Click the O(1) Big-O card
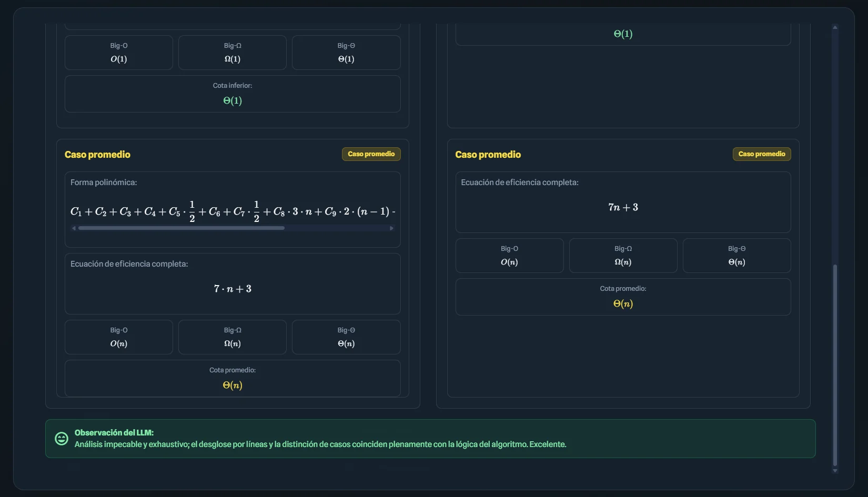Viewport: 868px width, 497px height. point(119,53)
